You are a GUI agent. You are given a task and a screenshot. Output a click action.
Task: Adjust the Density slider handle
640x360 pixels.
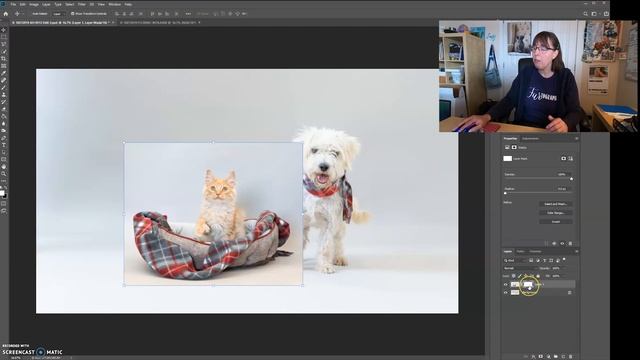571,179
